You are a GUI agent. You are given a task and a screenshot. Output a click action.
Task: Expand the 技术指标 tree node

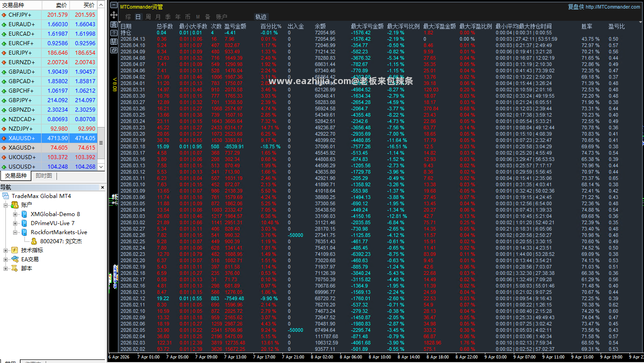click(6, 250)
